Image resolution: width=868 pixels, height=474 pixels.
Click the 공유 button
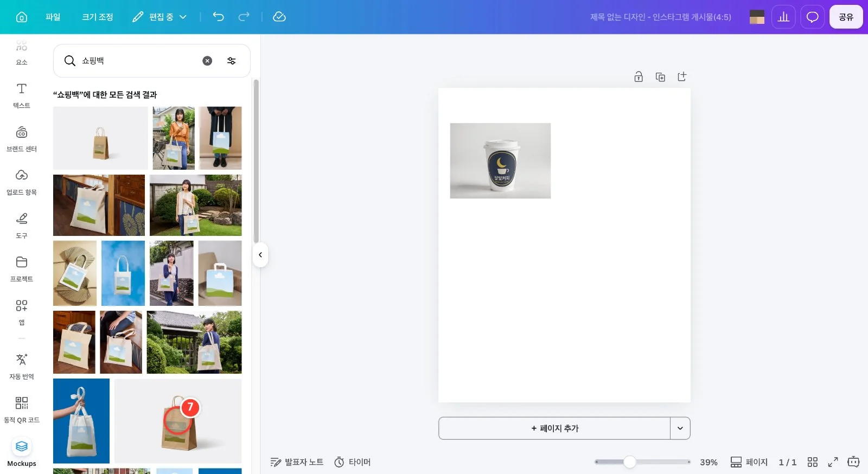coord(846,17)
